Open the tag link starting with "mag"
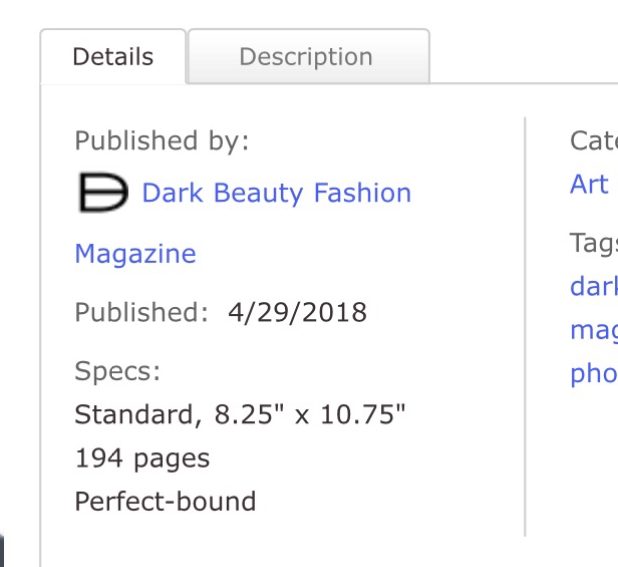 pos(594,330)
